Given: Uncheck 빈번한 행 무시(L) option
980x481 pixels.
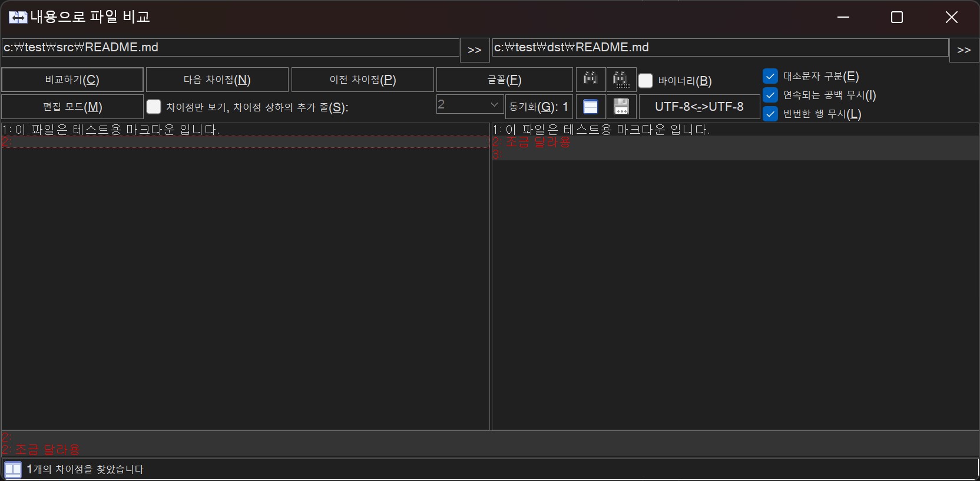Looking at the screenshot, I should pyautogui.click(x=770, y=114).
